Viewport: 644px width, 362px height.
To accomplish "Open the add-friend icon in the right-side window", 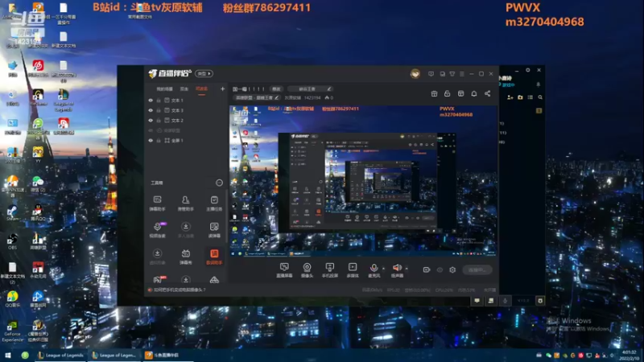I will coord(510,97).
